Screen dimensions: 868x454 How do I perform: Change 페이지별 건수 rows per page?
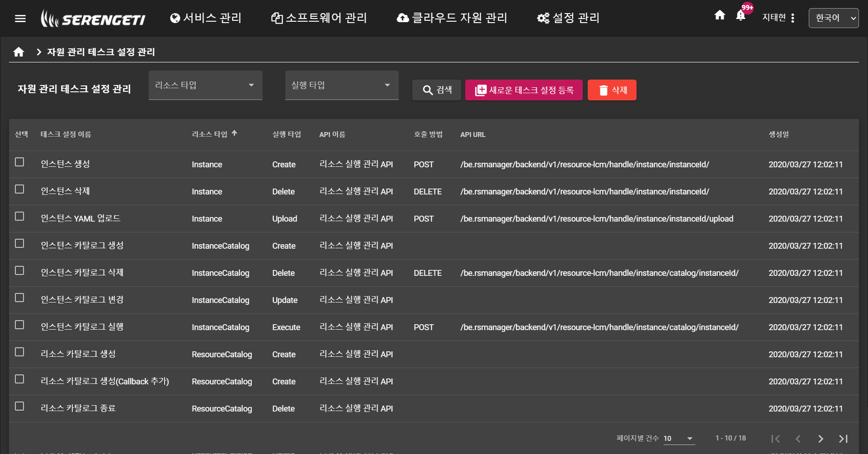point(678,439)
